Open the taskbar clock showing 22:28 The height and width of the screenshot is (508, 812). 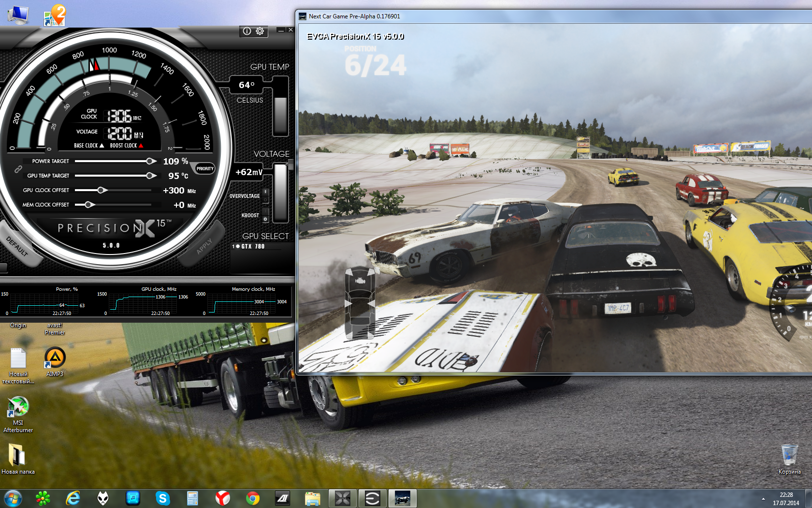tap(786, 499)
